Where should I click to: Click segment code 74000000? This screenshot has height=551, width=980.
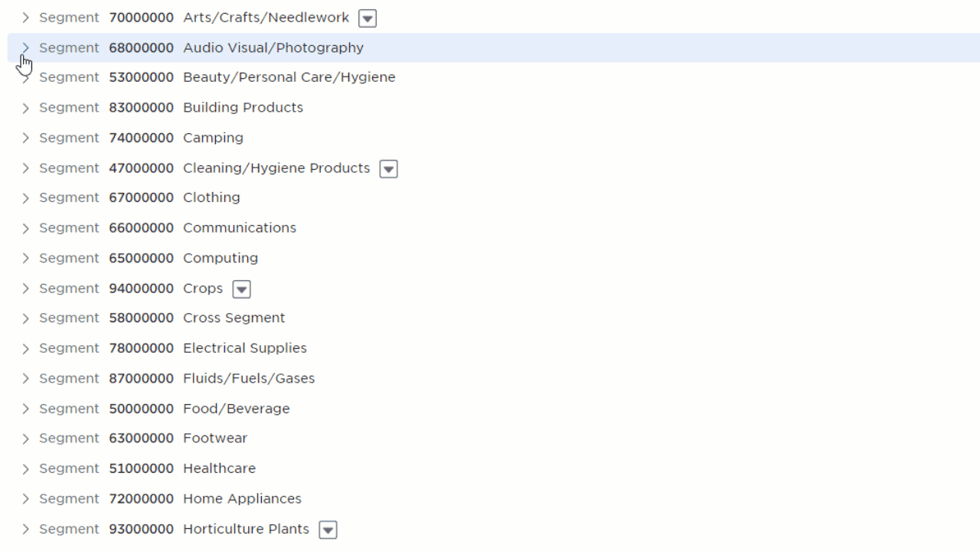click(x=141, y=138)
